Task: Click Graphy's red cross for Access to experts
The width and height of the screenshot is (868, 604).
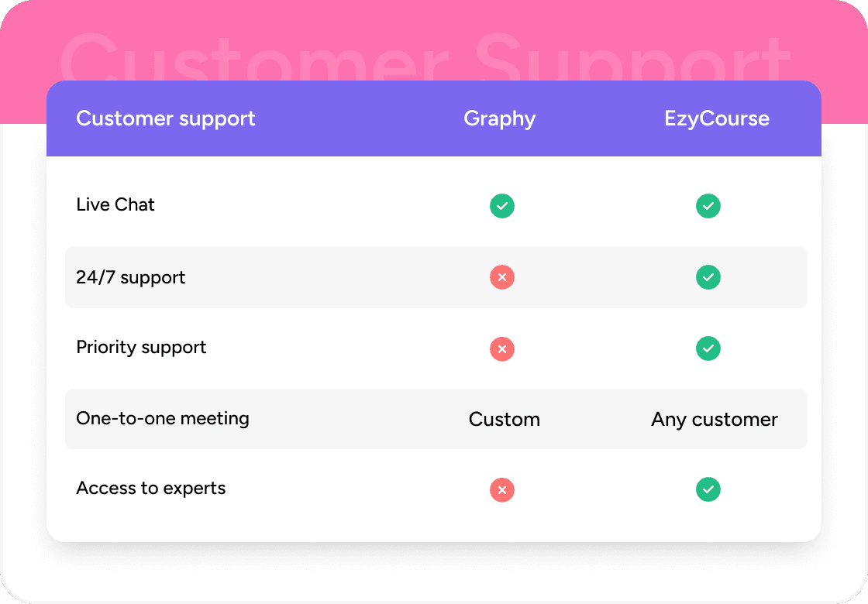Action: pos(502,490)
